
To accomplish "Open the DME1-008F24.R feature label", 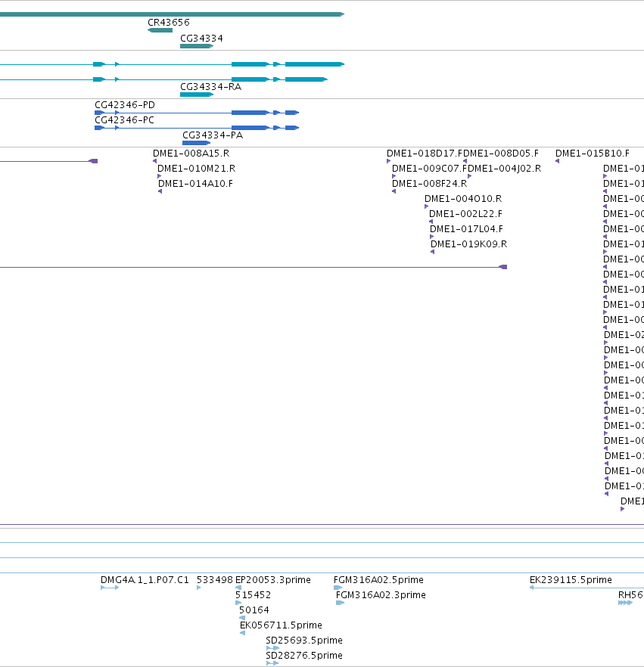I will click(430, 184).
